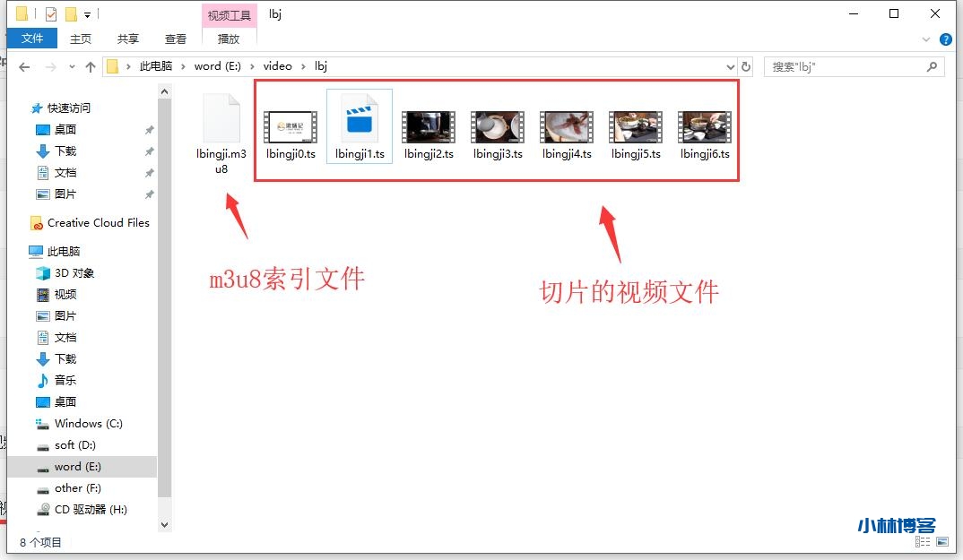The height and width of the screenshot is (560, 963).
Task: Open the quick access toolbar dropdown
Action: 87,14
